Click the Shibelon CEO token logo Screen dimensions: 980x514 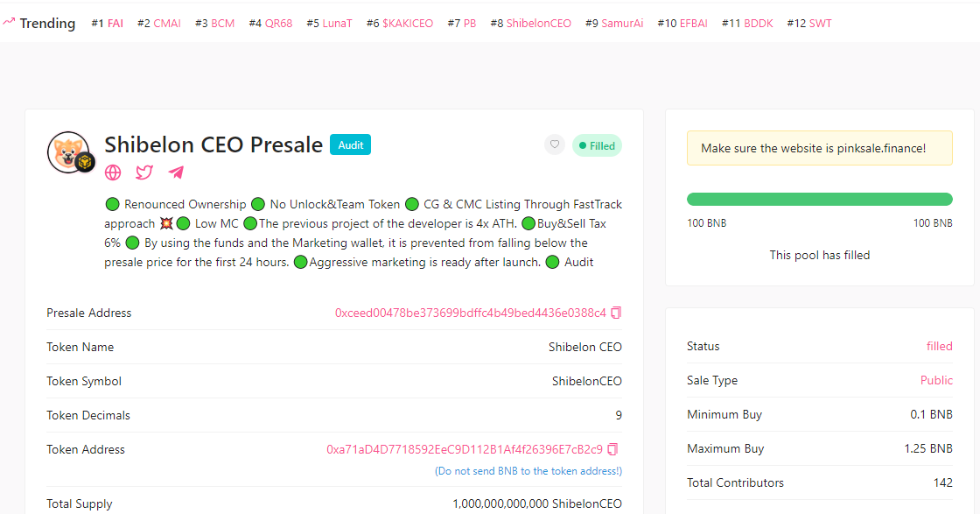coord(69,152)
